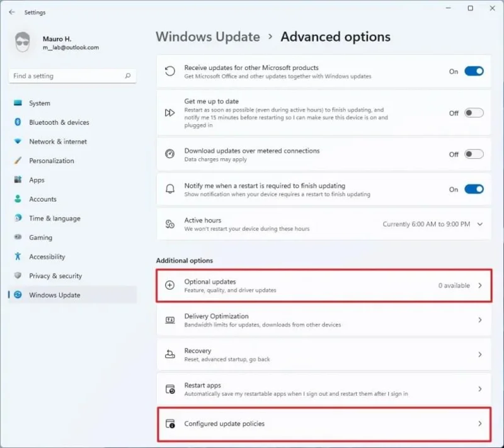Click the Accessibility figure icon
Screen dimensions: 504x448
(18, 256)
